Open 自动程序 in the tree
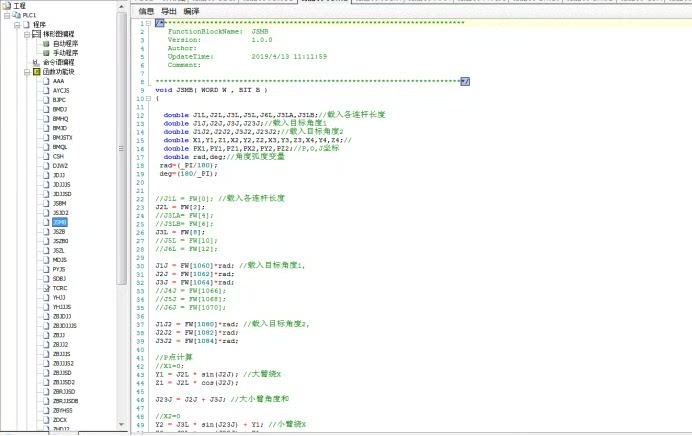 click(x=65, y=44)
